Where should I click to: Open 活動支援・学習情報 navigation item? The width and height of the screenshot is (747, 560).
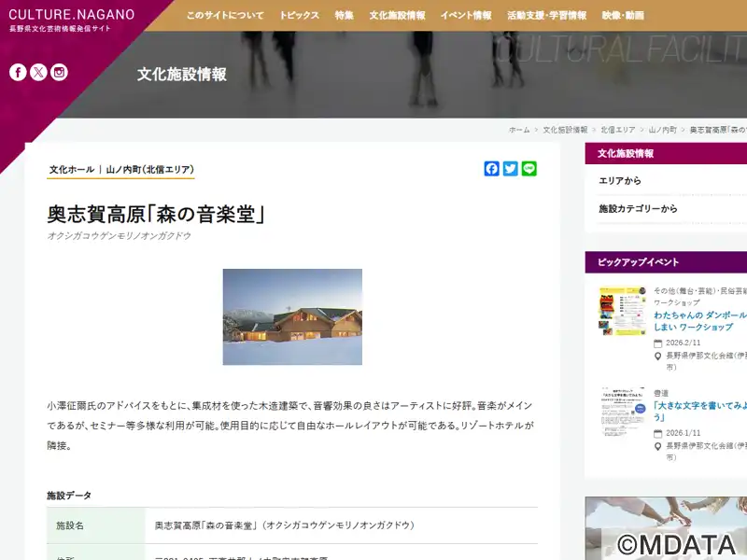click(547, 16)
